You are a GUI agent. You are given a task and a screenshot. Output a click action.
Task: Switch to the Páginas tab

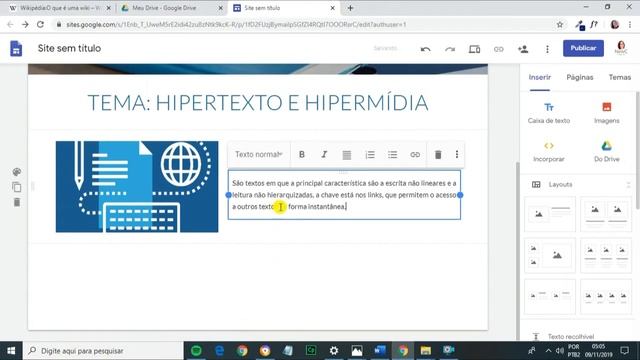point(580,77)
